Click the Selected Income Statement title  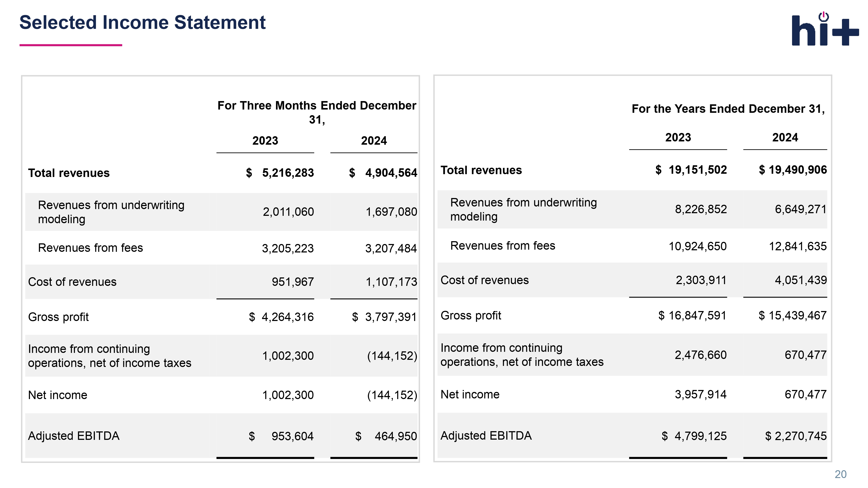tap(142, 23)
